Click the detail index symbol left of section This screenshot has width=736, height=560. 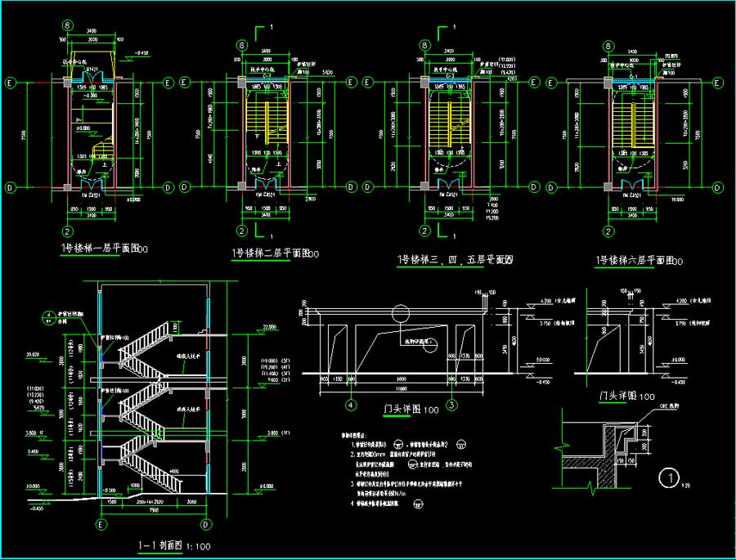click(48, 318)
